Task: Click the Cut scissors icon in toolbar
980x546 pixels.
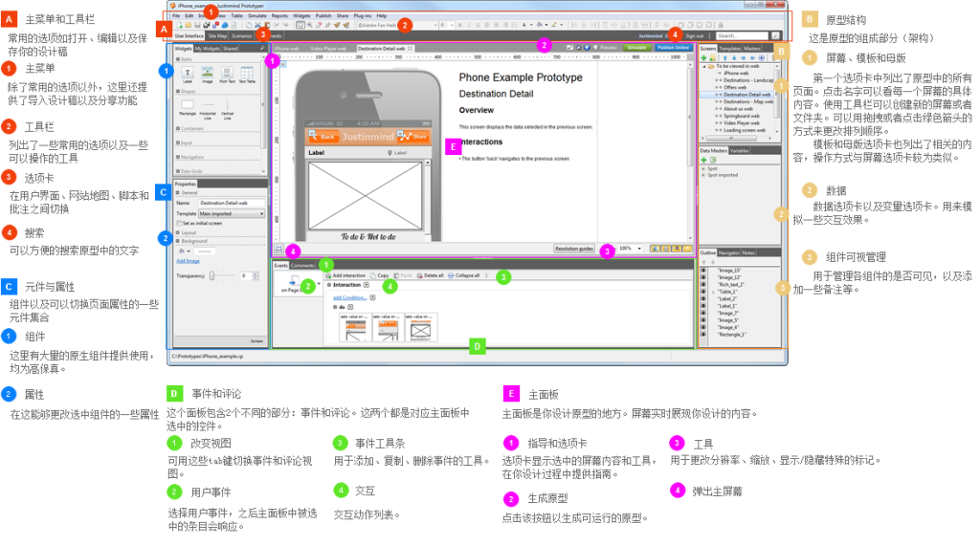Action: point(257,25)
